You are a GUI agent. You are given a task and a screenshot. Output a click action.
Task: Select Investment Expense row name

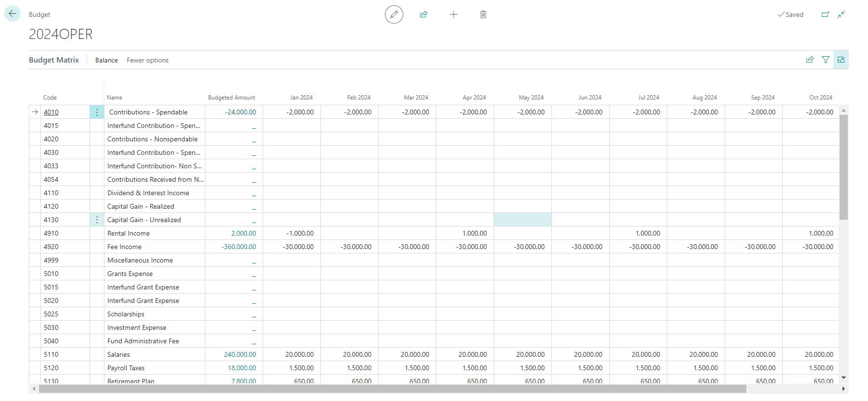coord(137,327)
